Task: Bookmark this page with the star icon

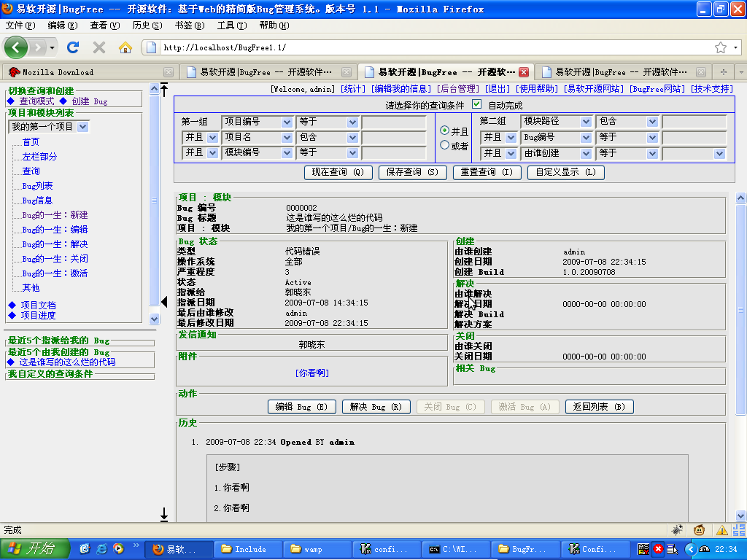Action: click(x=720, y=47)
